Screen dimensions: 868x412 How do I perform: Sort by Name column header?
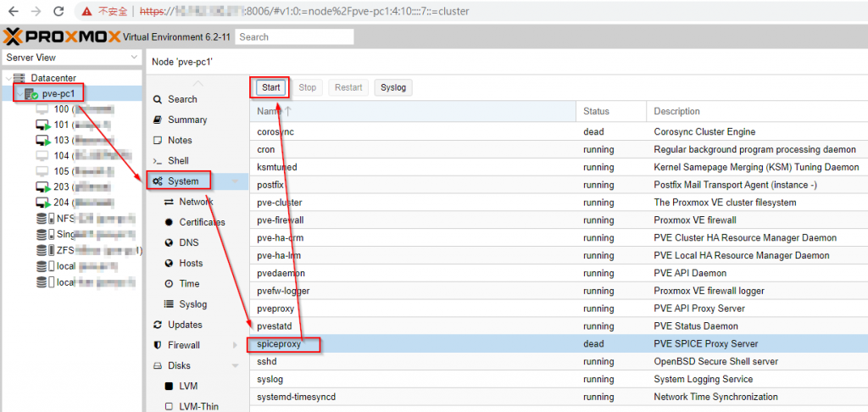(413, 111)
